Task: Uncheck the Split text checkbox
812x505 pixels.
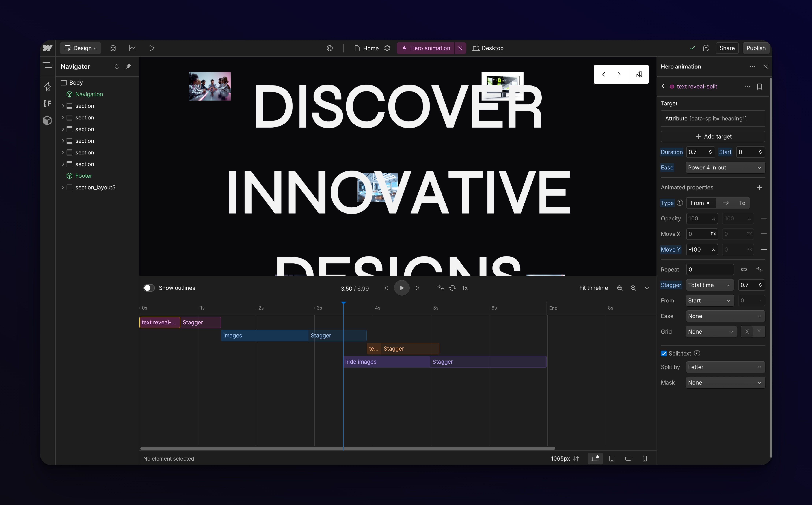Action: pyautogui.click(x=664, y=353)
